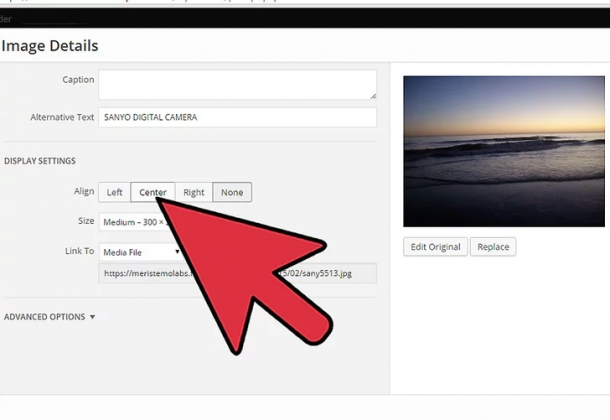The height and width of the screenshot is (420, 610).
Task: Click the Caption field label
Action: [78, 80]
